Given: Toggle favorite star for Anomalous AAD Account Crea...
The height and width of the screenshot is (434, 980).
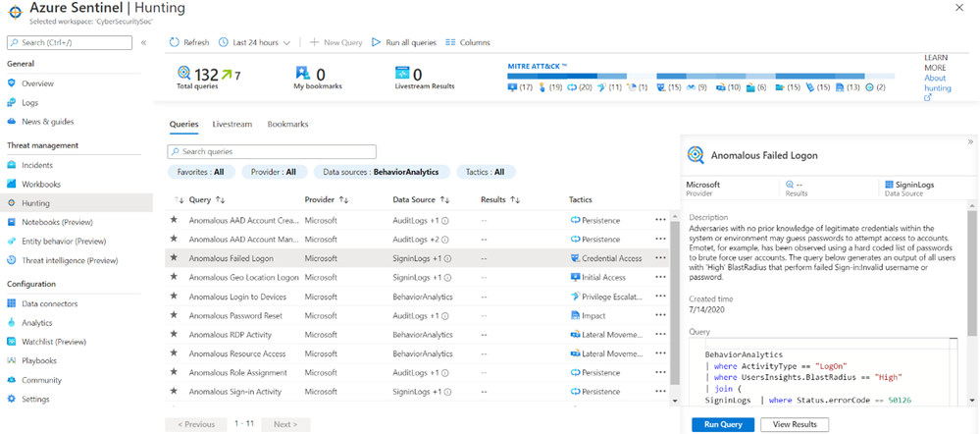Looking at the screenshot, I should coord(175,220).
